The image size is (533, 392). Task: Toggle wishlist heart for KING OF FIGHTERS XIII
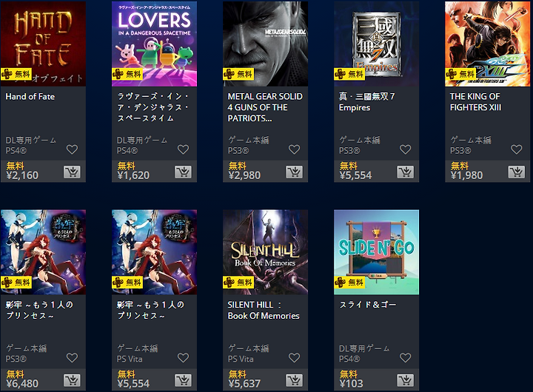tap(517, 149)
